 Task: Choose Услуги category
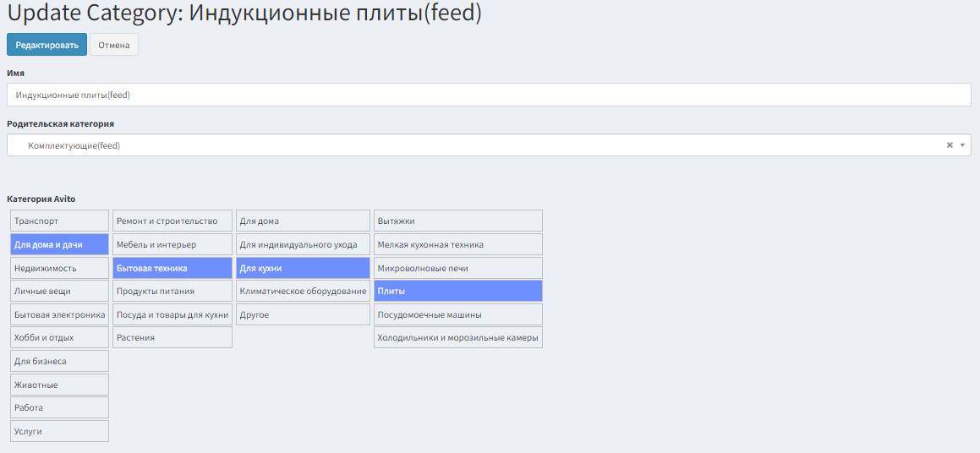coord(60,431)
